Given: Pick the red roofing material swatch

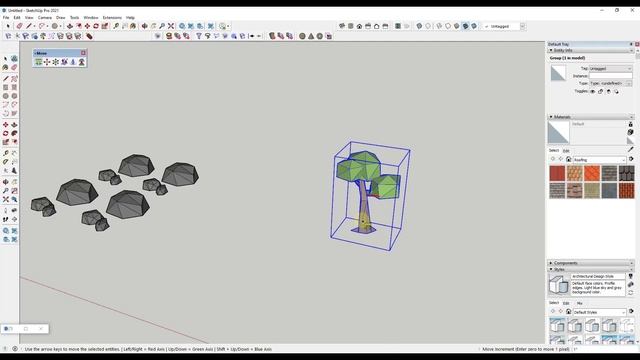Looking at the screenshot, I should [557, 173].
